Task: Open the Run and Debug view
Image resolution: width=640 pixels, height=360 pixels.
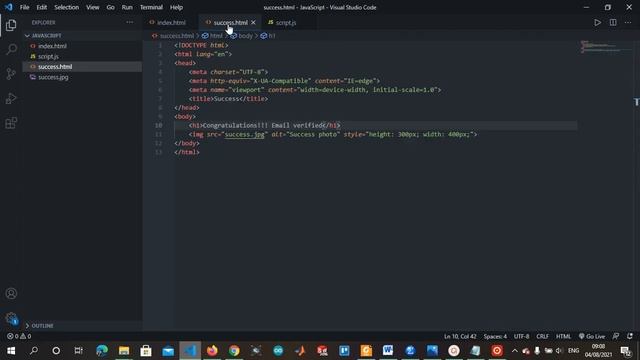Action: tap(11, 98)
